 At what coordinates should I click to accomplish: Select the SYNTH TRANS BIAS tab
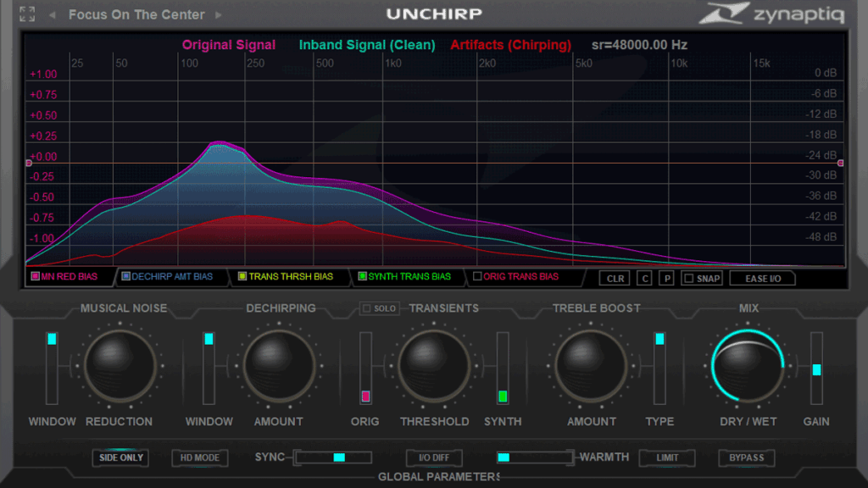pyautogui.click(x=409, y=277)
